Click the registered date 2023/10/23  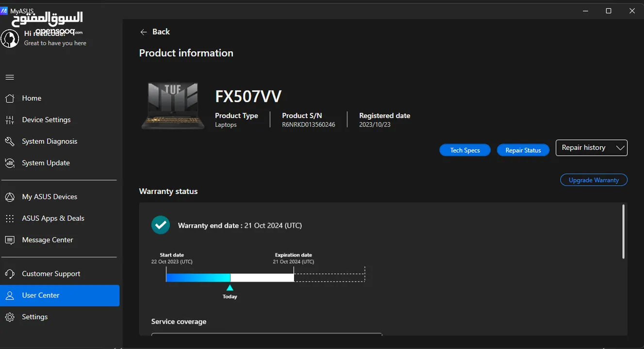coord(375,125)
